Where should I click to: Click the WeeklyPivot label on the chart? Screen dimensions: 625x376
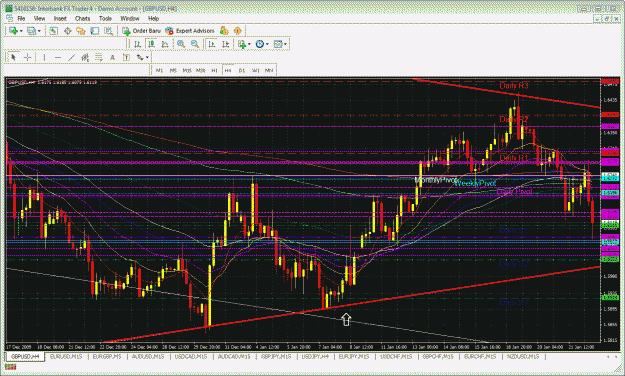475,183
